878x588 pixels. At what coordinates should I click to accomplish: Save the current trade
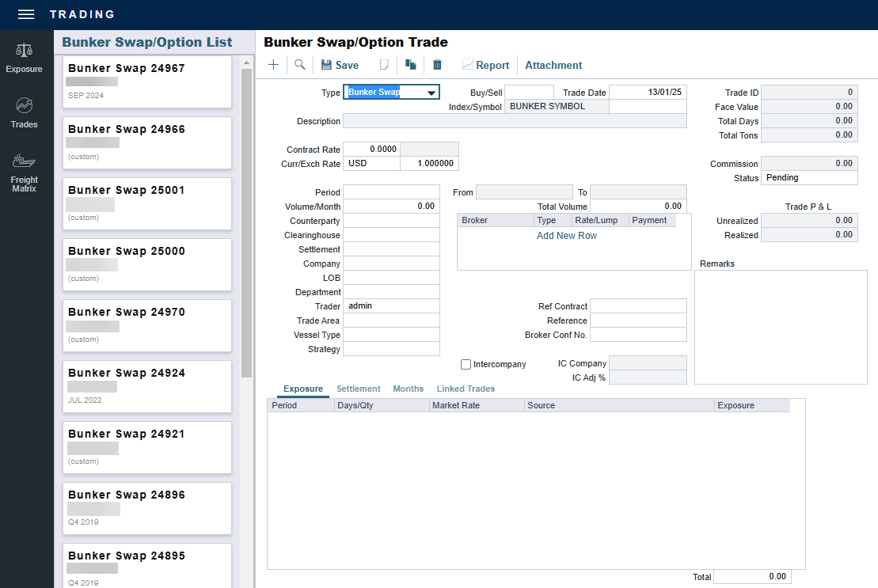pos(340,65)
